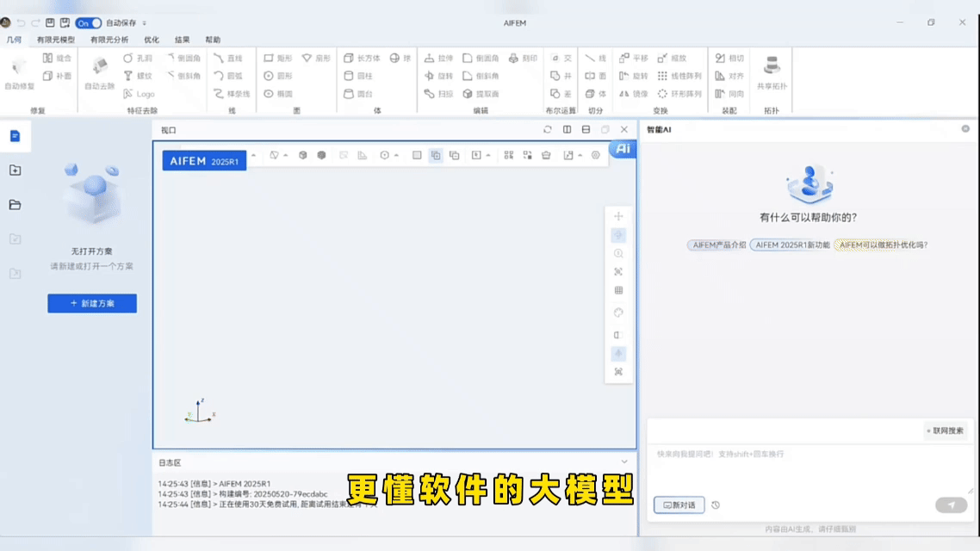Open the 帮助 help ribbon tab
This screenshot has width=980, height=551.
pyautogui.click(x=213, y=40)
